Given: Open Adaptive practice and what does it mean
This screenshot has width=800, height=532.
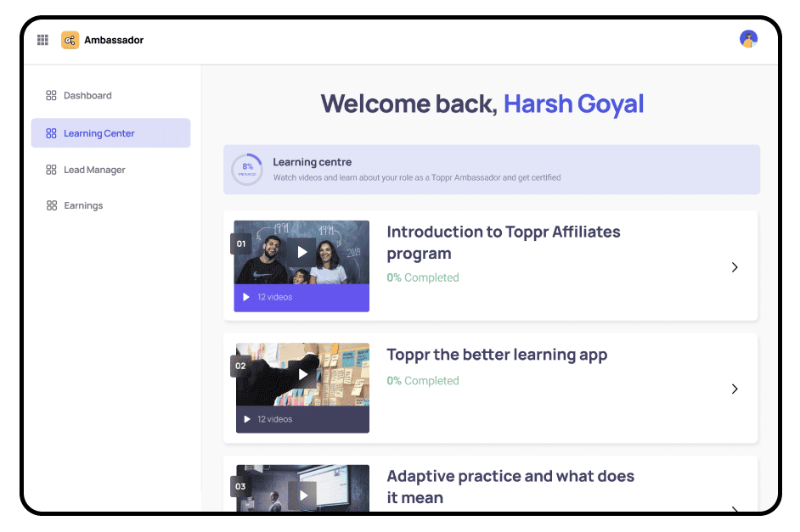Looking at the screenshot, I should (510, 487).
